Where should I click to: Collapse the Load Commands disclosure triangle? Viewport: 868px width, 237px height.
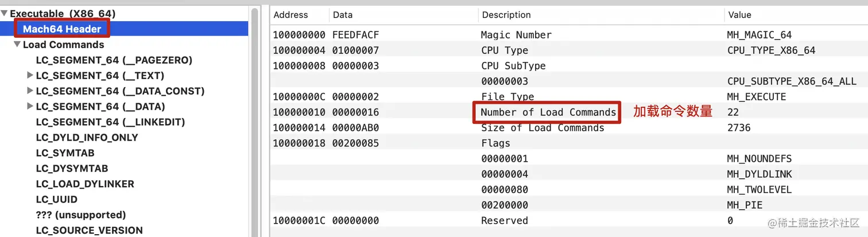pos(17,44)
